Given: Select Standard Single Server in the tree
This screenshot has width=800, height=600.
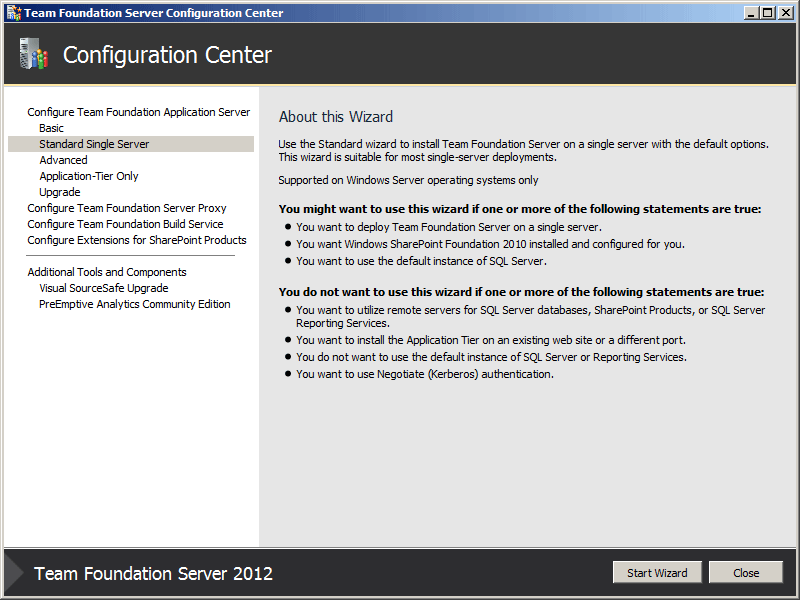Looking at the screenshot, I should click(x=94, y=144).
